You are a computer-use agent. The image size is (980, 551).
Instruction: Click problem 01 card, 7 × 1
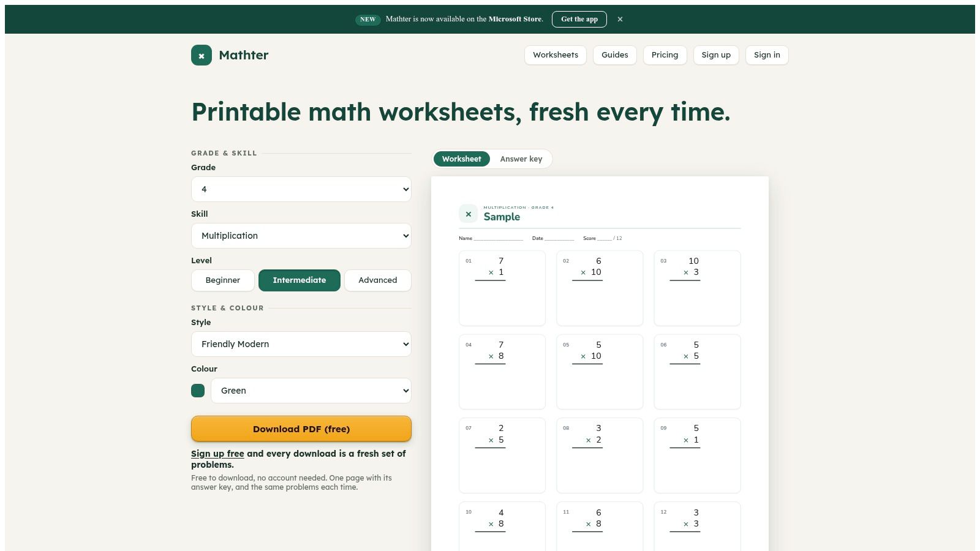502,288
